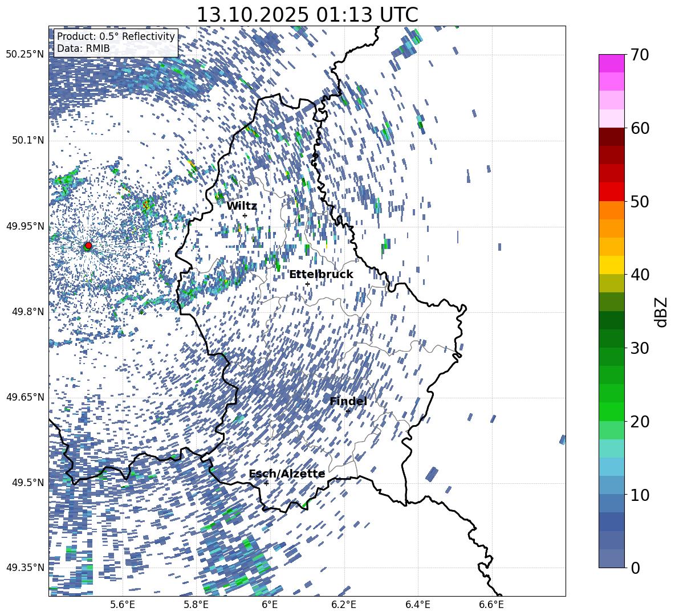Click the Findel location cross marker
This screenshot has height=616, width=675.
pos(348,411)
